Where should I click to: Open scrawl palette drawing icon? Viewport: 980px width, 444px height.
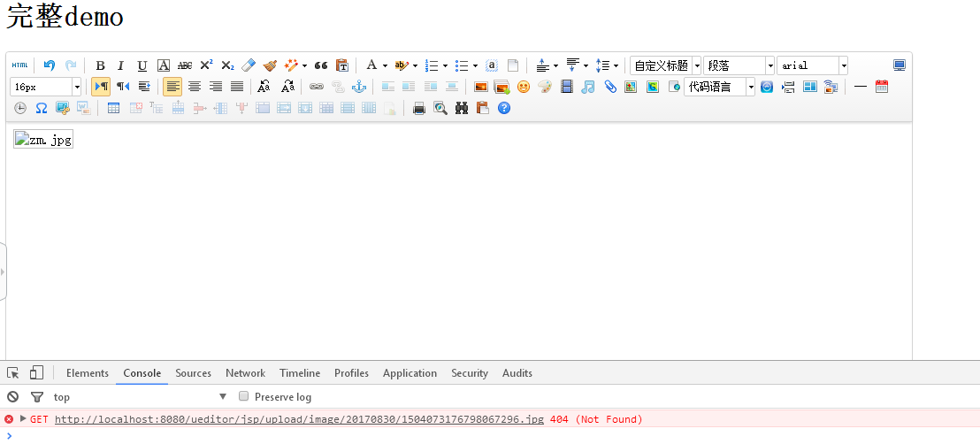(x=545, y=87)
